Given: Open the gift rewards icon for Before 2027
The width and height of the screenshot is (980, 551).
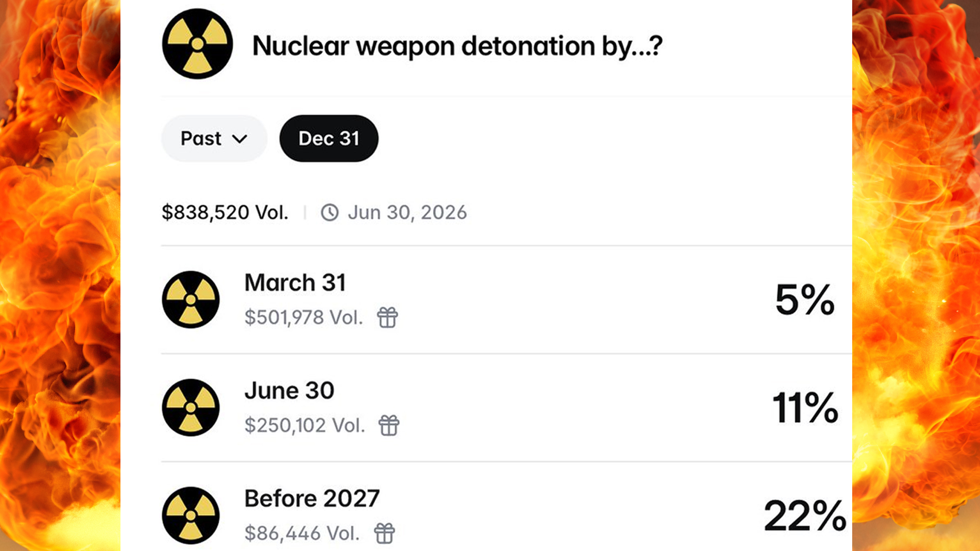Looking at the screenshot, I should (384, 533).
